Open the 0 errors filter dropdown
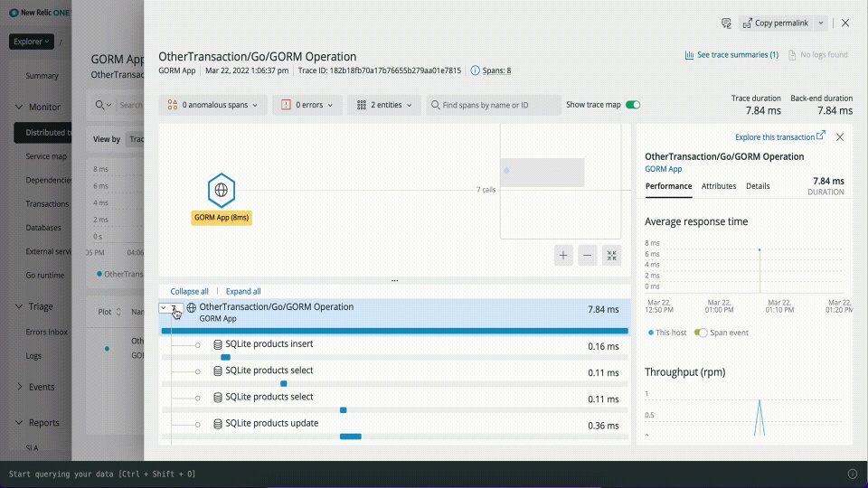The width and height of the screenshot is (868, 488). [x=307, y=105]
